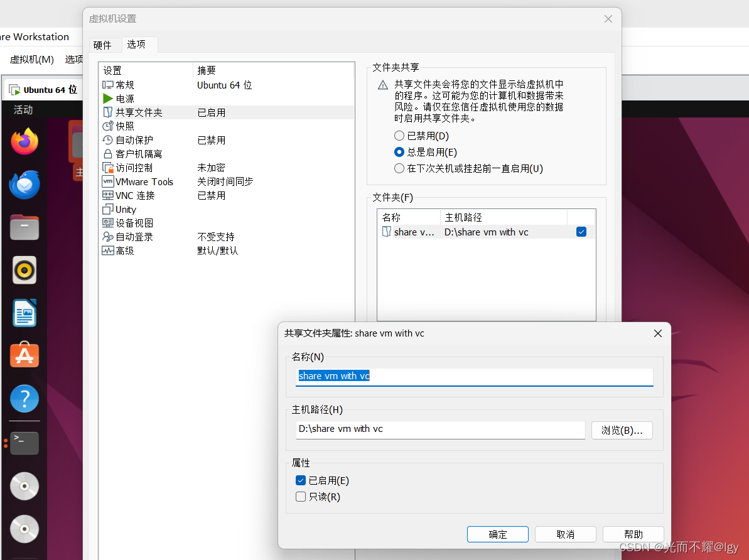Launch Thunderbird mail from the dock
Viewport: 749px width, 560px height.
(x=24, y=185)
